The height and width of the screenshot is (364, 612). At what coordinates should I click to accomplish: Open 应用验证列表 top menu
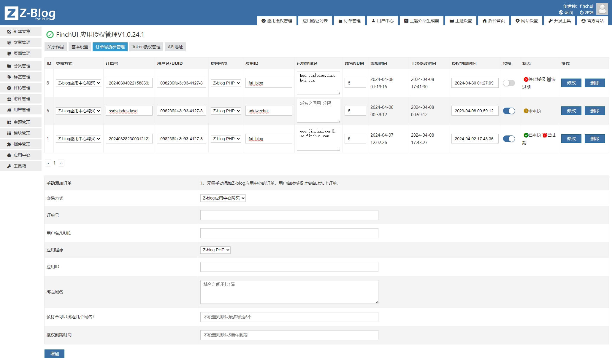pos(315,21)
